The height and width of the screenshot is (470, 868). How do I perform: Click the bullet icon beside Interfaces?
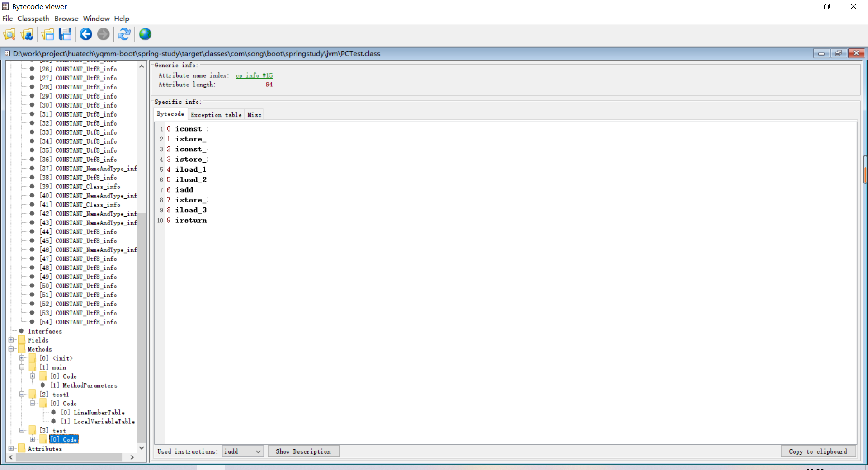coord(21,331)
